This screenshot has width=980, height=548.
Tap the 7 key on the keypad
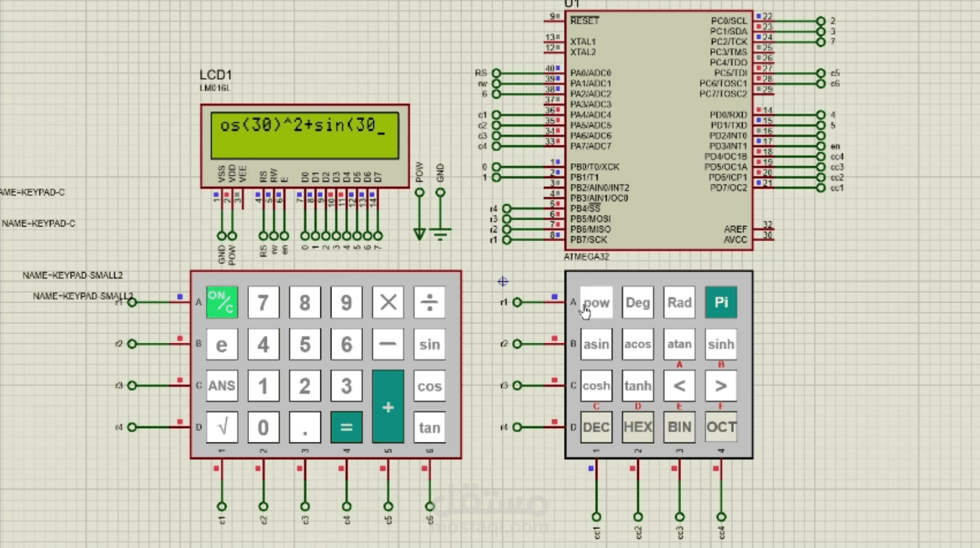point(263,302)
